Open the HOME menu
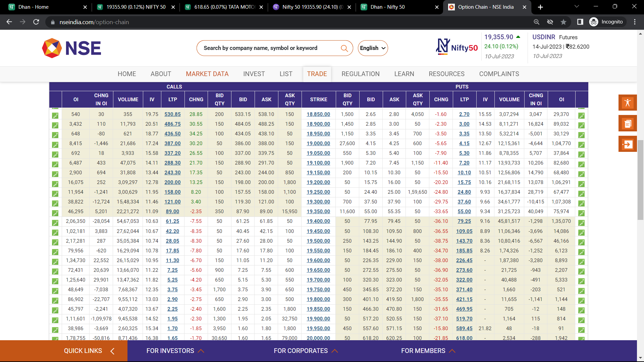The image size is (644, 362). coord(127,74)
